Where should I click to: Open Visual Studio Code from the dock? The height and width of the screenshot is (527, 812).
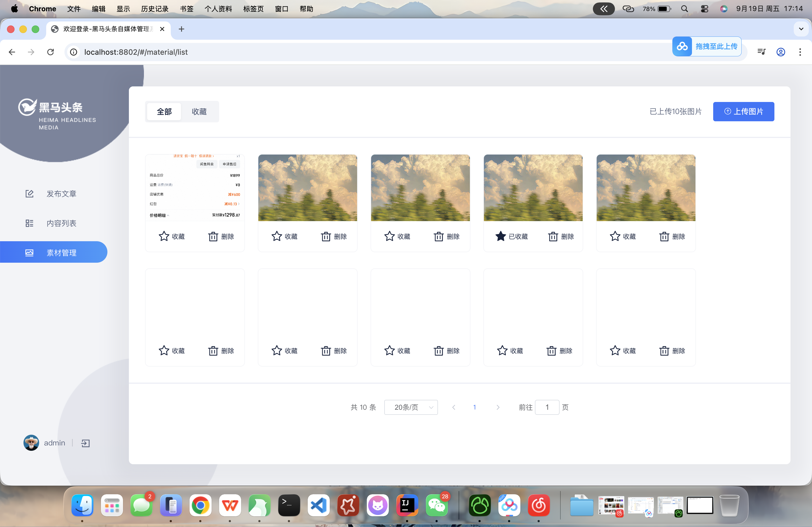pos(318,505)
